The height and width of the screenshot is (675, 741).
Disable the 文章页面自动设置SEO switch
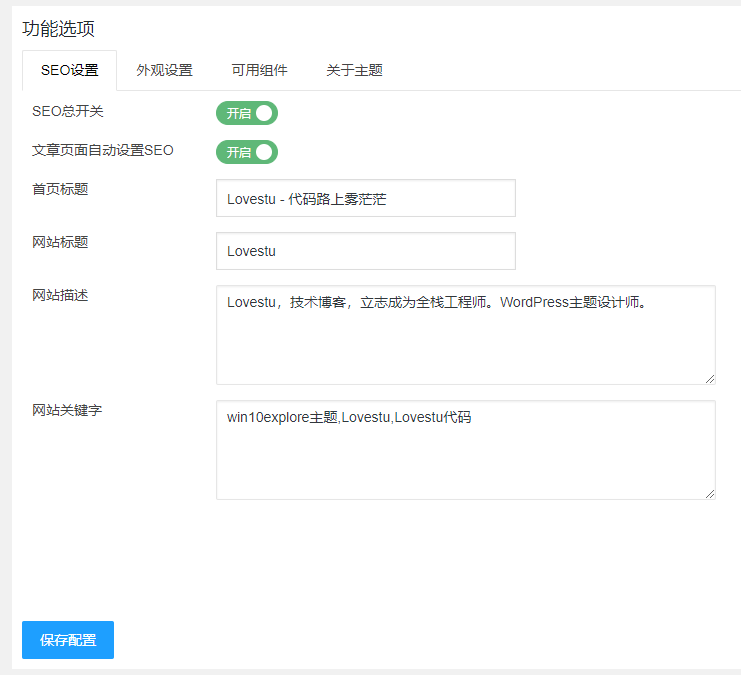246,152
